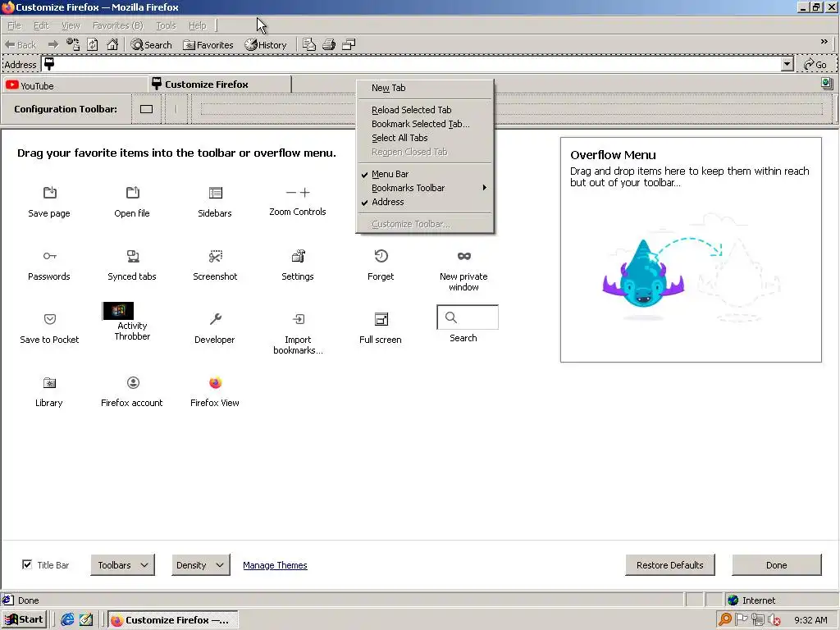Select the Import bookmarks icon

(x=298, y=319)
